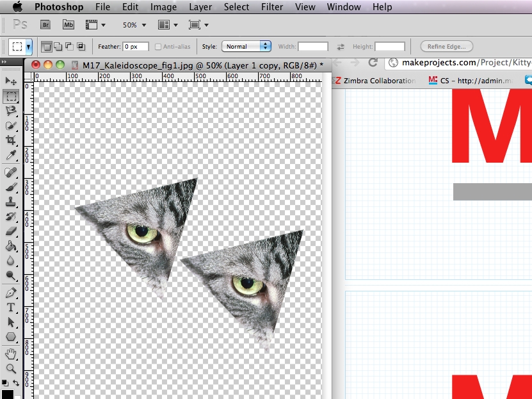
Task: Choose Intersect with Selection mode
Action: point(81,47)
